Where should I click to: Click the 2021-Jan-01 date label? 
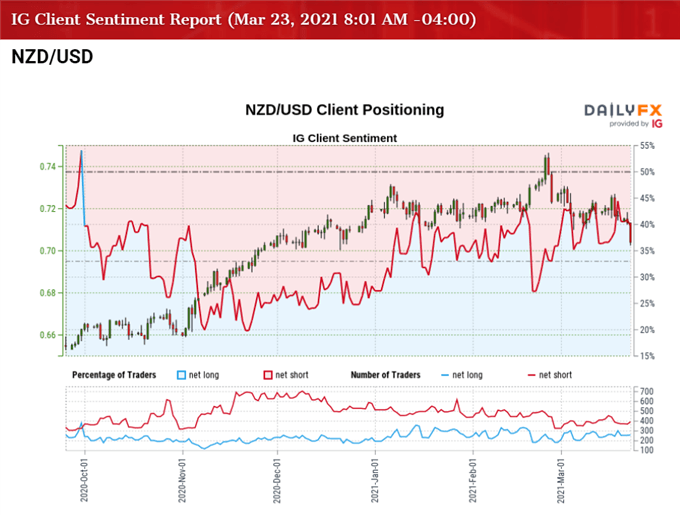click(375, 481)
